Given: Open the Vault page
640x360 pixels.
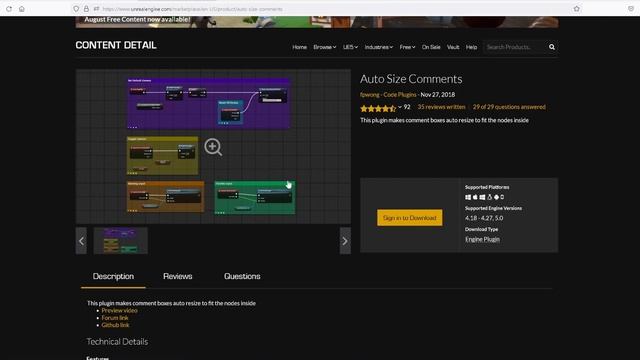Looking at the screenshot, I should [x=453, y=47].
